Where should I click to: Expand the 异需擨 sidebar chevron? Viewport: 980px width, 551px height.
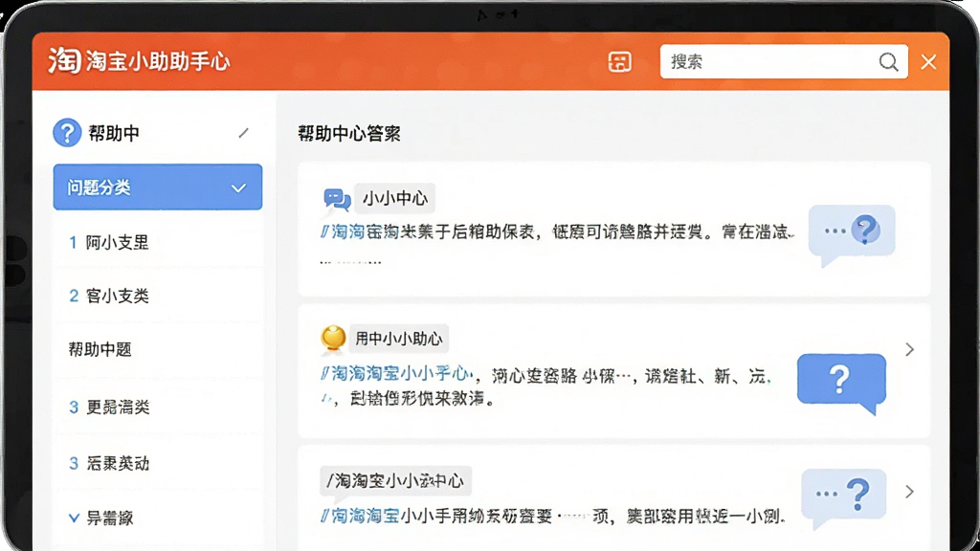point(74,518)
